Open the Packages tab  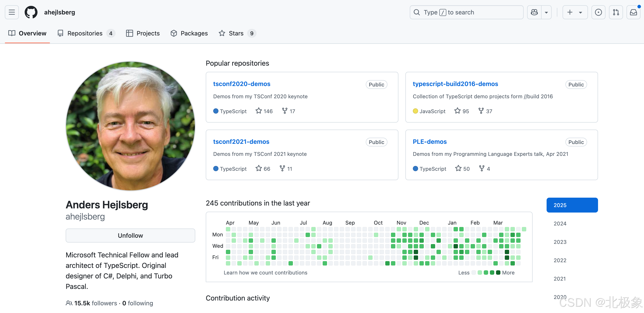[x=194, y=33]
